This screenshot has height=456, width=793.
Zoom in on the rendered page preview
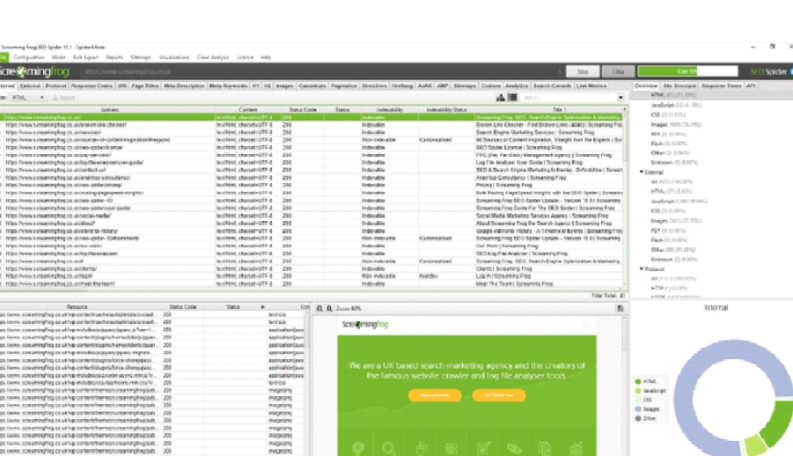click(x=329, y=308)
